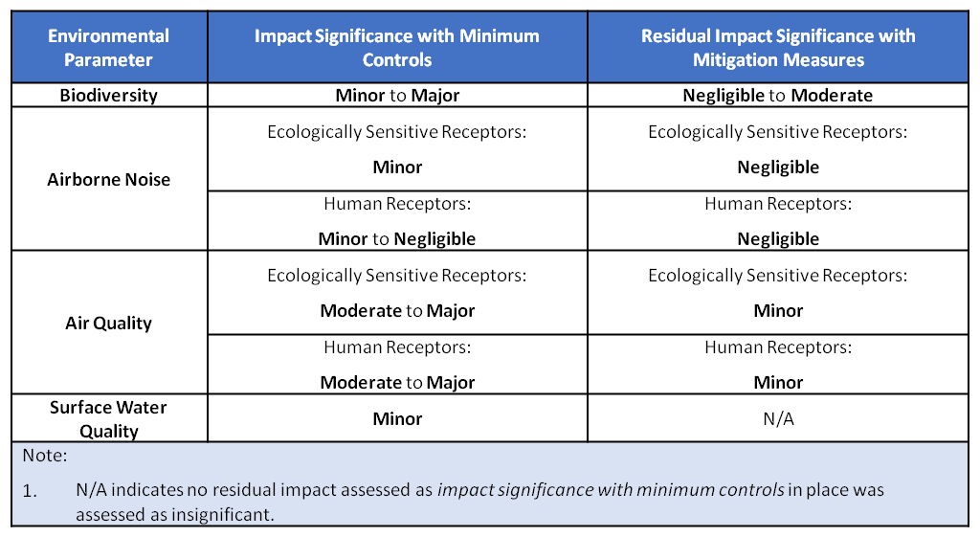Select the Air Quality row label
The image size is (980, 537).
109,323
